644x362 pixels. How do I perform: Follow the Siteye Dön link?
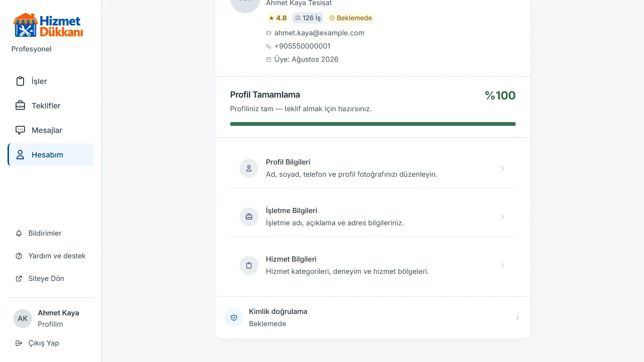51,279
